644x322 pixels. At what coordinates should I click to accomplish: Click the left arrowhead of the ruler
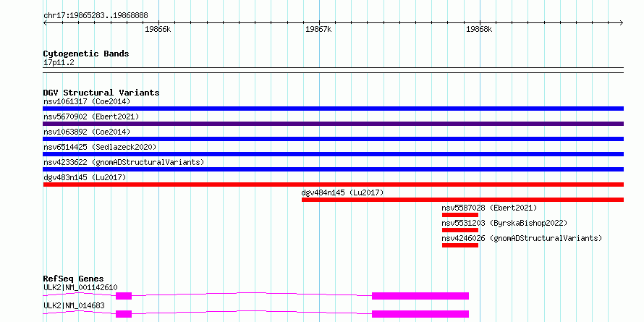pyautogui.click(x=45, y=23)
